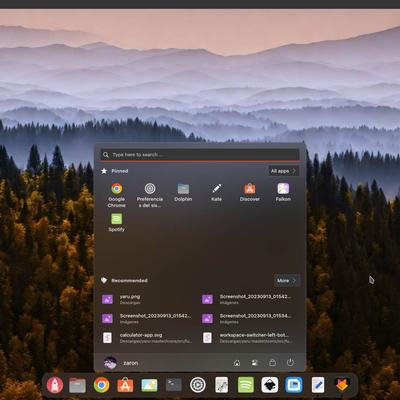This screenshot has height=400, width=400.
Task: Click the Pinned section star icon
Action: click(104, 171)
